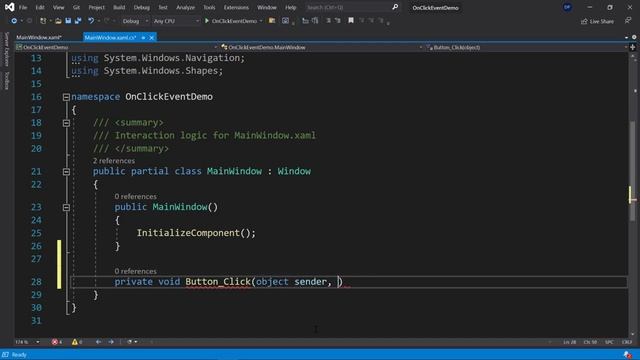Open the Tools menu
The width and height of the screenshot is (640, 360).
[209, 7]
